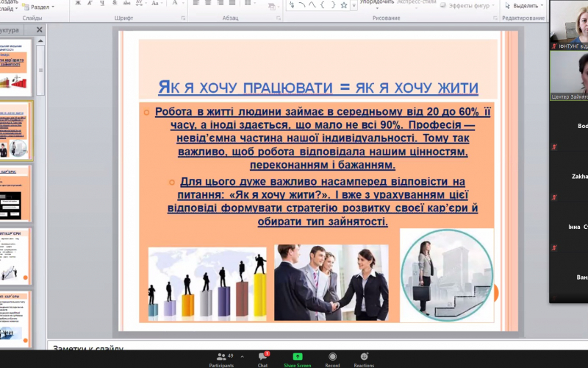588x368 pixels.
Task: Expand the shapes gallery more arrow
Action: pos(354,5)
